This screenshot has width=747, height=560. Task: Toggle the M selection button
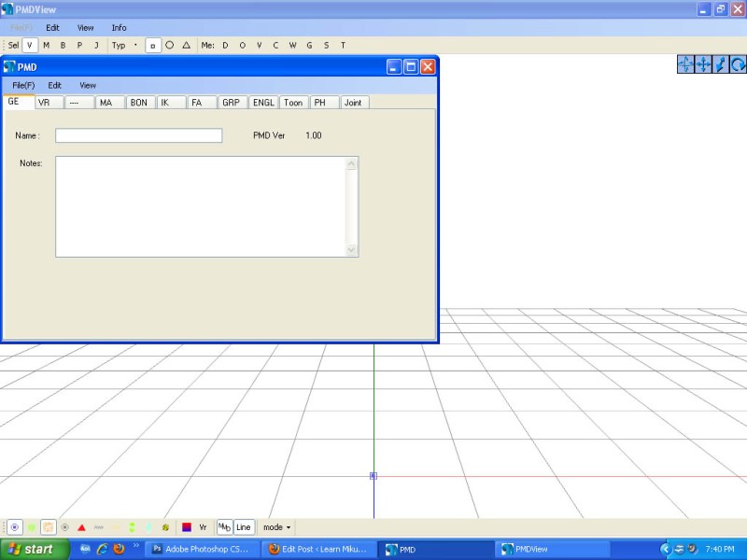click(x=46, y=45)
